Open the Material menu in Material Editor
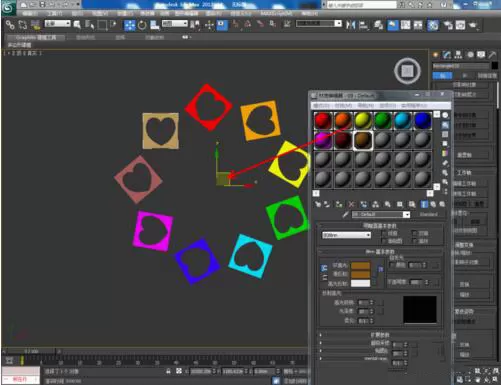 (x=343, y=105)
